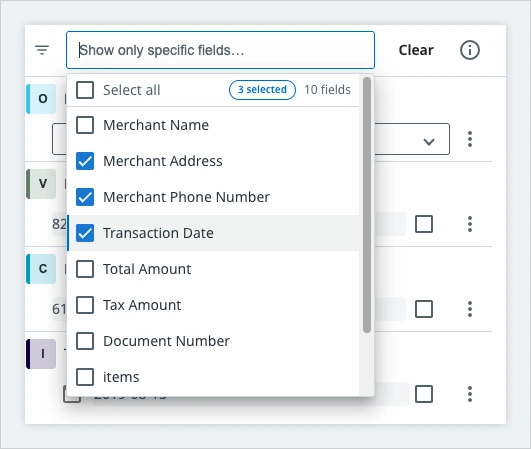Tick the checkbox in the V row
This screenshot has width=531, height=449.
[424, 224]
